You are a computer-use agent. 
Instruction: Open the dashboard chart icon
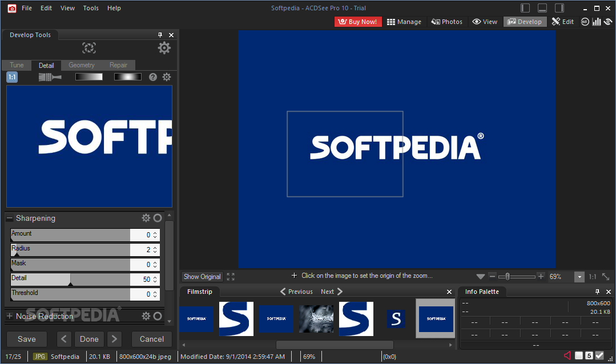point(597,22)
